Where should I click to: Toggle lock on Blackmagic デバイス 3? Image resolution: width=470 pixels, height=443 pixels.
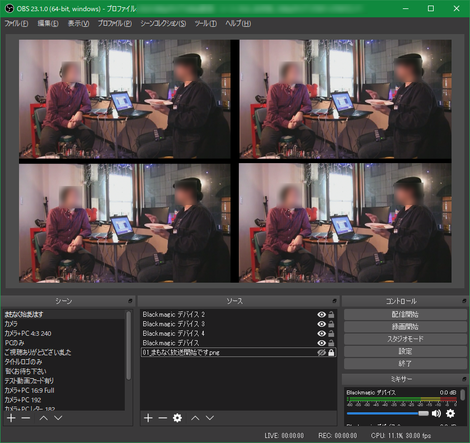point(331,324)
